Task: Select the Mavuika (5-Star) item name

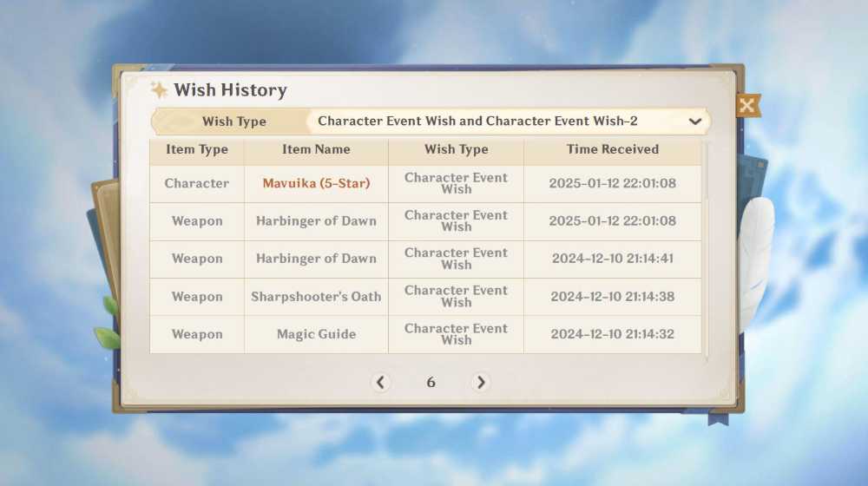Action: point(316,183)
